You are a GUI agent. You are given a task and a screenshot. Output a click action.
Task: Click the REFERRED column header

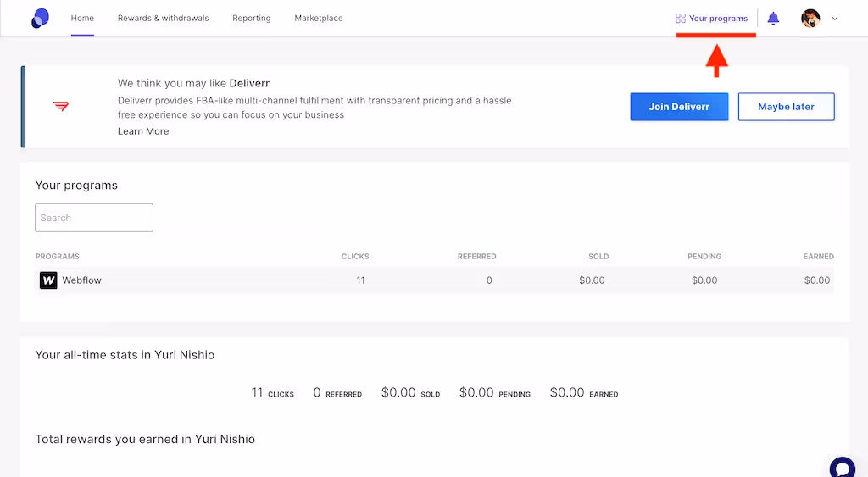coord(476,256)
